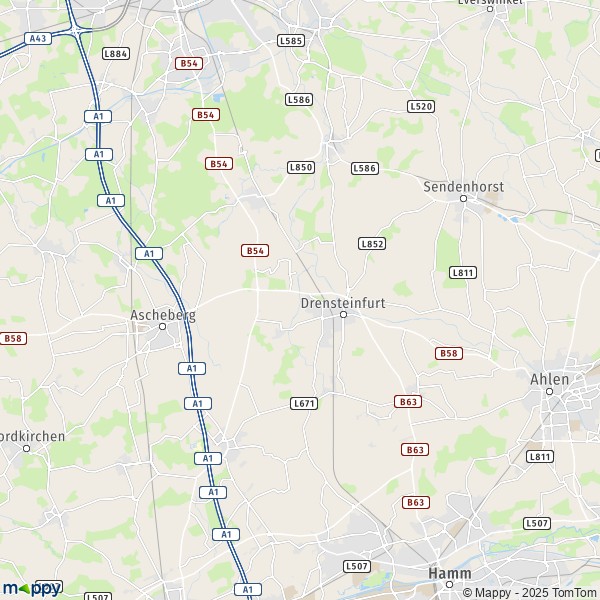The image size is (600, 600).
Task: Click the B54 shield above Drensteinfurt road
Action: 255,251
